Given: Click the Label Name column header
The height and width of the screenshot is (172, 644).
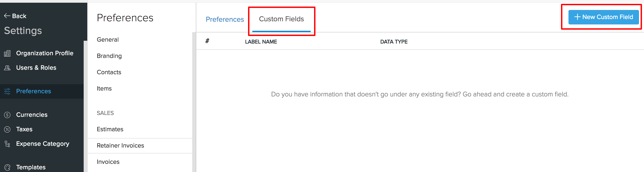Looking at the screenshot, I should coord(261,42).
